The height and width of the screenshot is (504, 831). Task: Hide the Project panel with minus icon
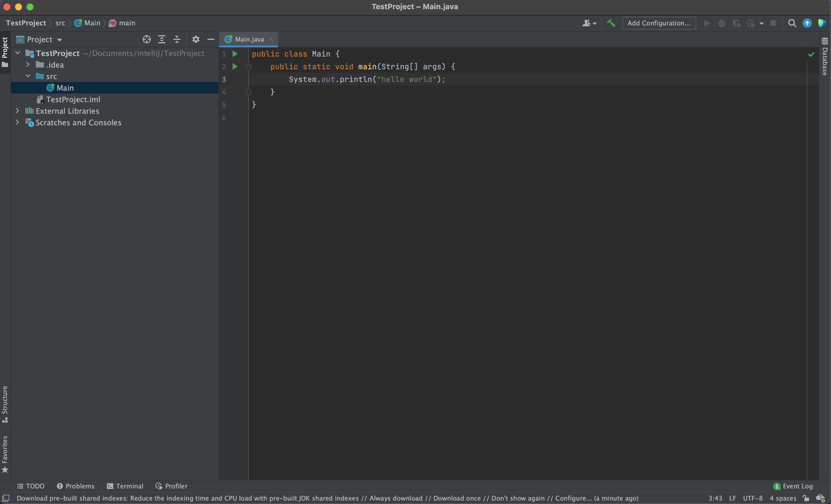(x=211, y=40)
